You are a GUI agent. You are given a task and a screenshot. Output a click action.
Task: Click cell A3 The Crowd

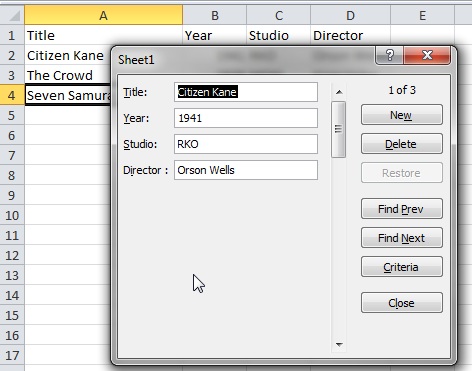pos(68,75)
